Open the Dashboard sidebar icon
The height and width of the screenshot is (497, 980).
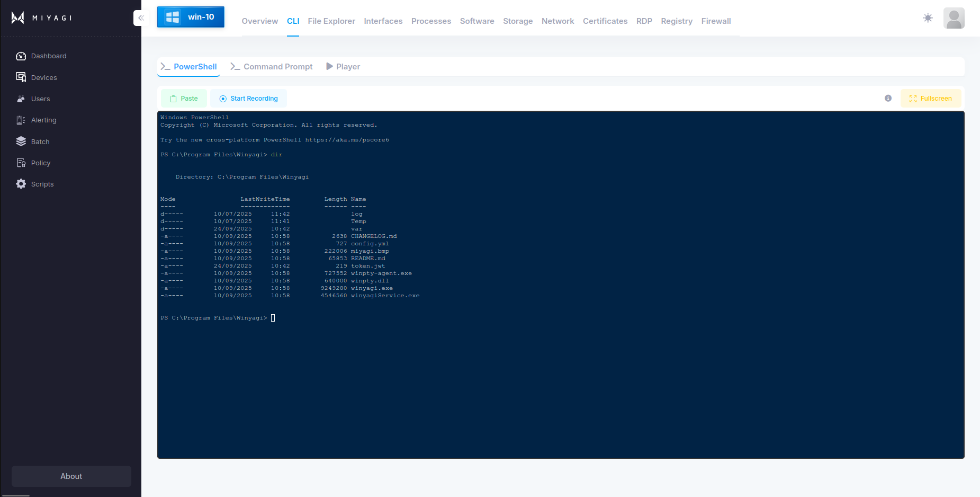pos(21,56)
